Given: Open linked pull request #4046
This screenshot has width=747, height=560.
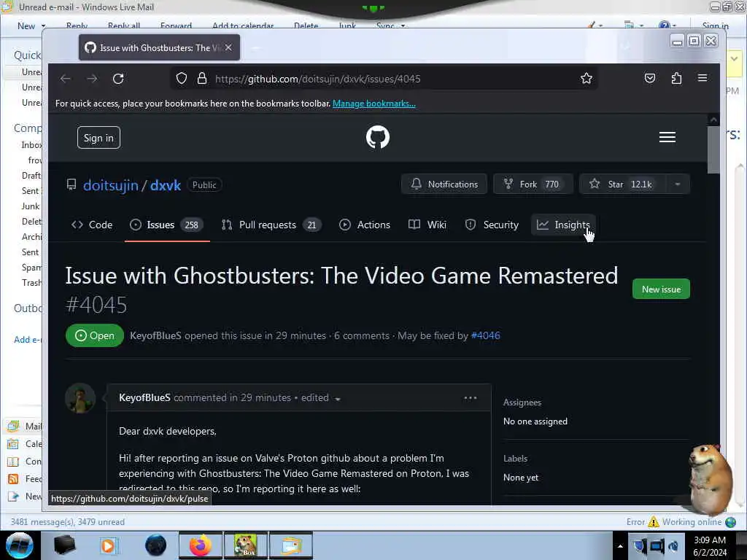Looking at the screenshot, I should click(x=485, y=335).
